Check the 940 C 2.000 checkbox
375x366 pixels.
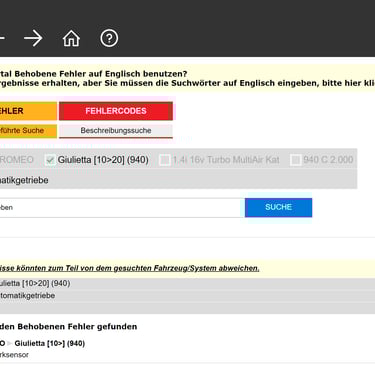point(295,160)
